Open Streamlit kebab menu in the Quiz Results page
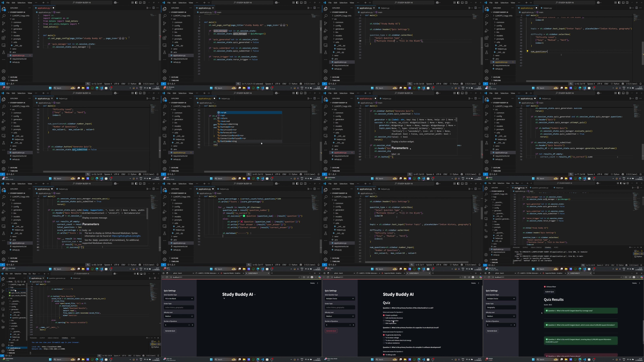 (x=640, y=283)
